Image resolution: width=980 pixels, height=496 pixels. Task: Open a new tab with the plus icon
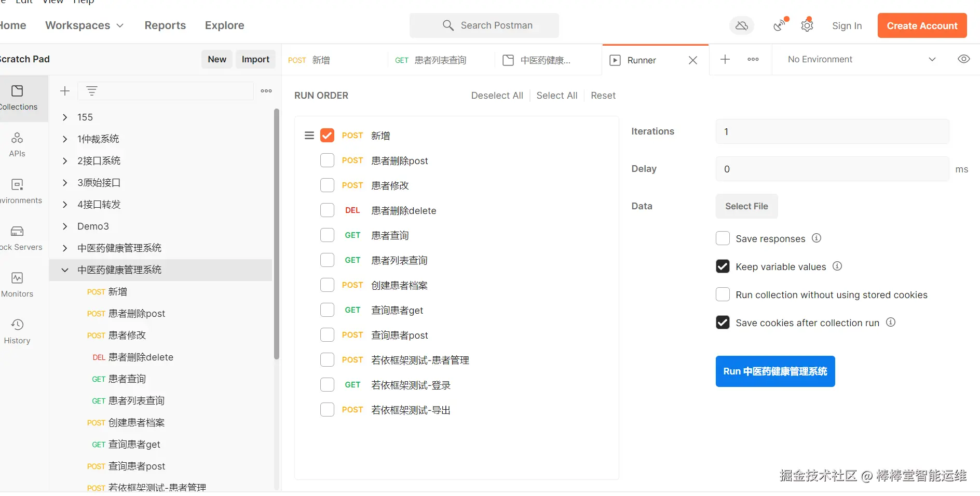pyautogui.click(x=725, y=60)
